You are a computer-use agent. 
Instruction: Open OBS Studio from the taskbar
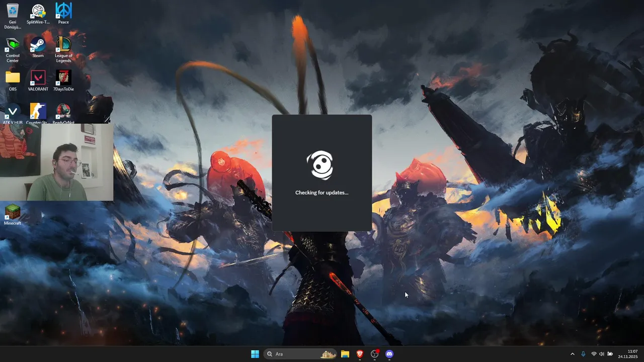375,354
